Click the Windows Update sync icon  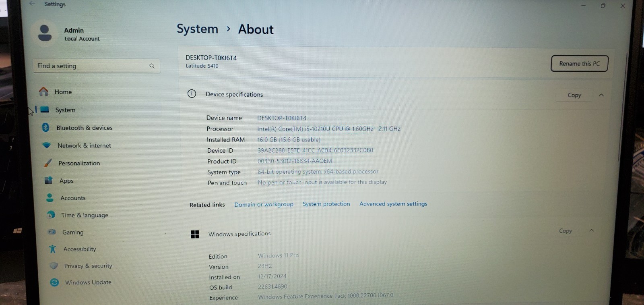(54, 282)
